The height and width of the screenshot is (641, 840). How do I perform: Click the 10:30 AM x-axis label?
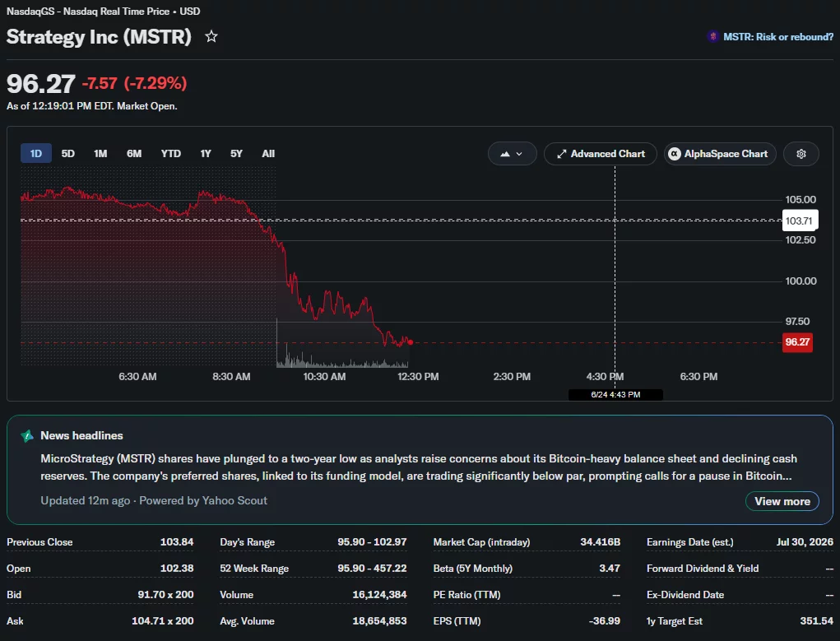324,377
